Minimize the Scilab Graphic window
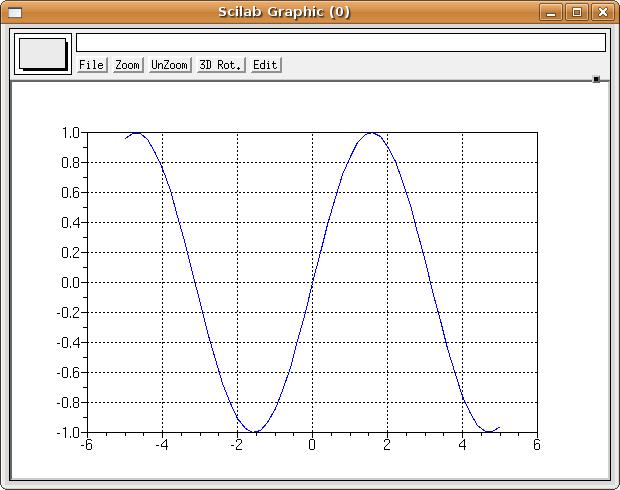 point(550,12)
